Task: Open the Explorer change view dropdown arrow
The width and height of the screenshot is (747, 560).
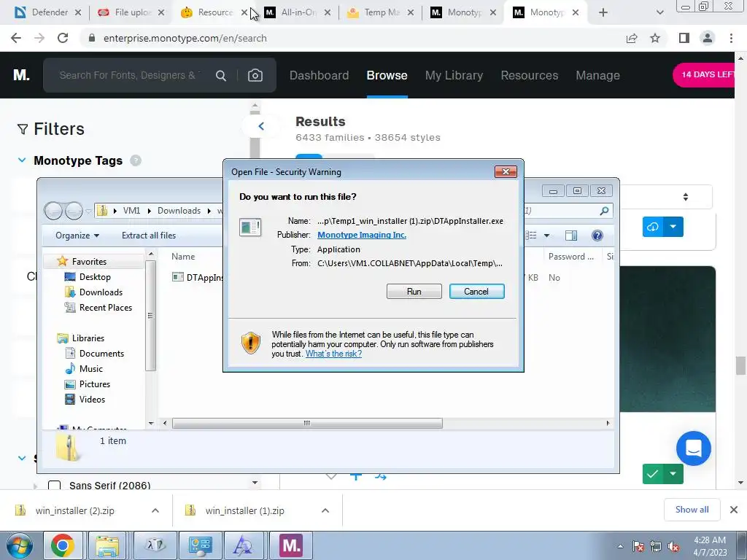Action: (546, 236)
